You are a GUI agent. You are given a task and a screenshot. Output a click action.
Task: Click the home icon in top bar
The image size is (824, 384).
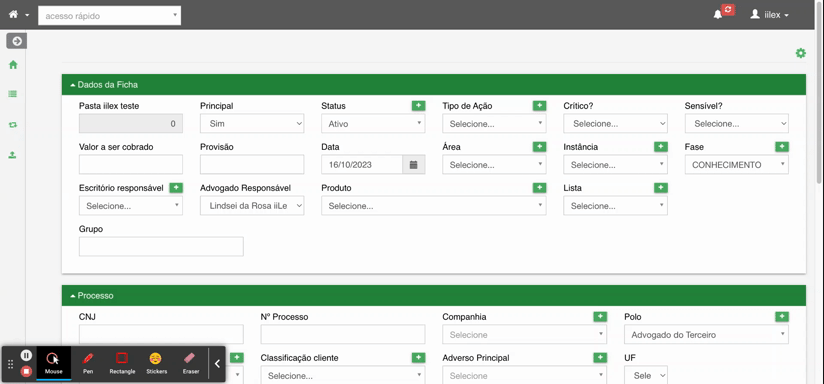point(13,15)
